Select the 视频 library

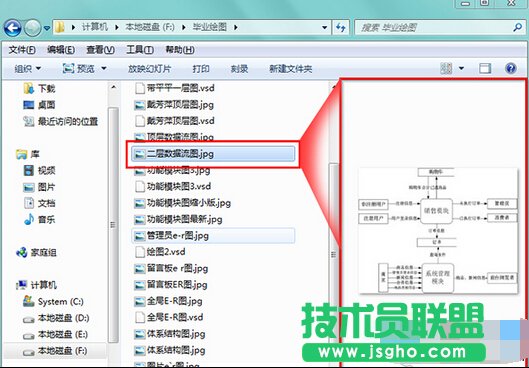coord(39,171)
